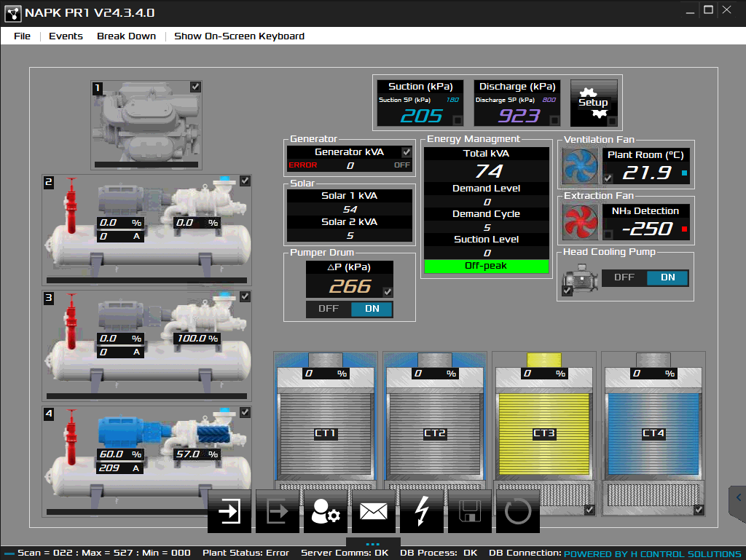Click the Suction reading 205

click(x=422, y=116)
